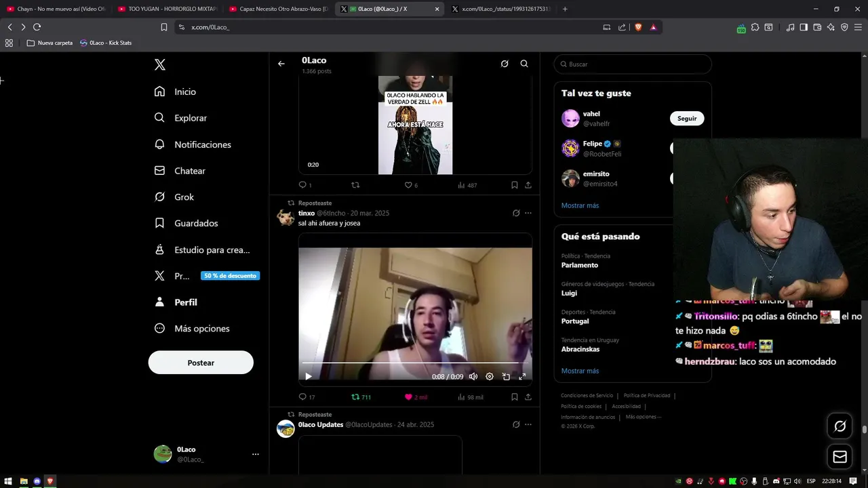Go back with the profile header arrow
The width and height of the screenshot is (868, 488).
click(281, 64)
